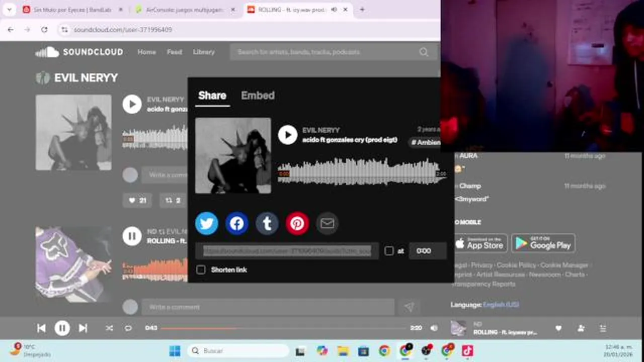
Task: Seek on the bottom player progress bar
Action: coord(283,328)
